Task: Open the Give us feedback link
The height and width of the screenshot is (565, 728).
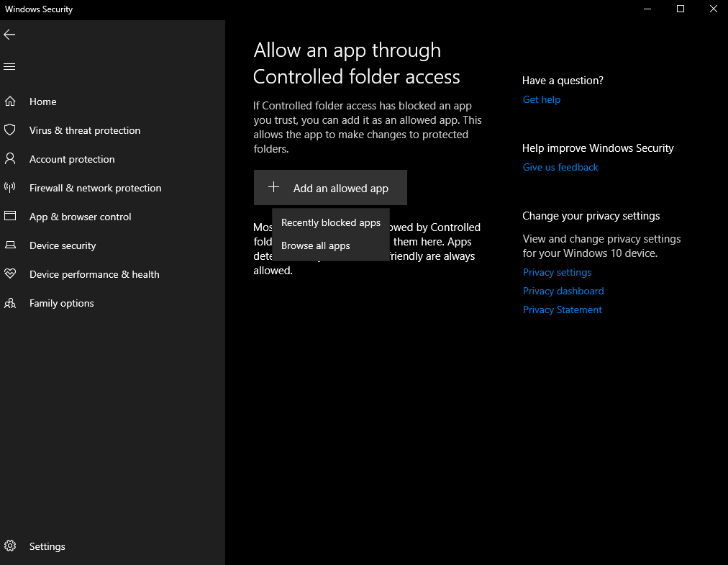Action: 560,167
